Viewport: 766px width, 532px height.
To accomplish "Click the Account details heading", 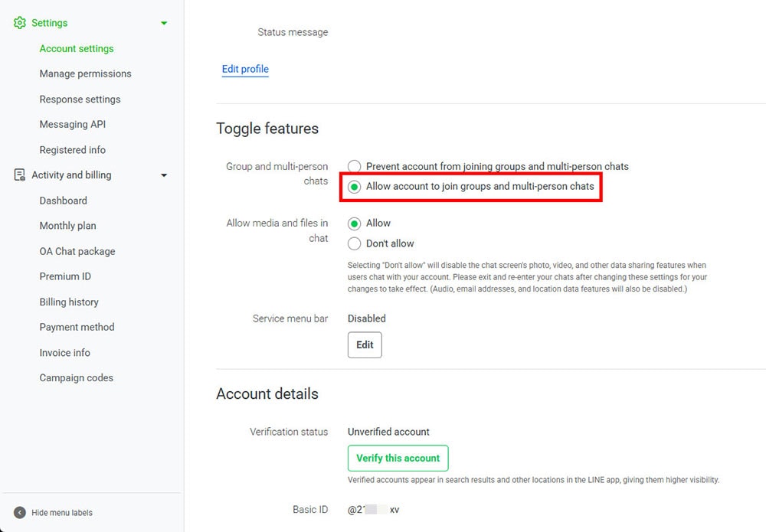I will coord(267,394).
